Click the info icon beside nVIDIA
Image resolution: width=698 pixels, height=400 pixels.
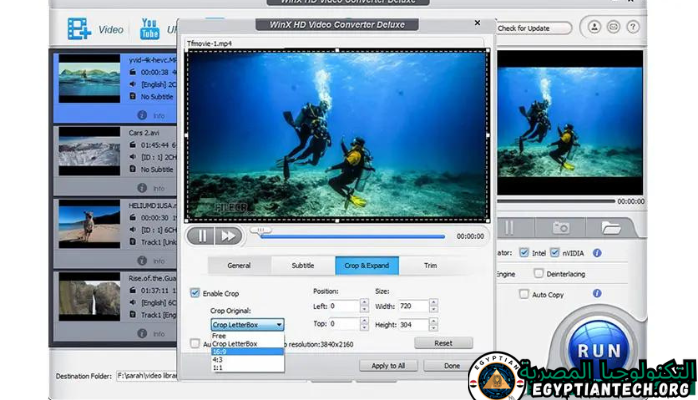[597, 253]
